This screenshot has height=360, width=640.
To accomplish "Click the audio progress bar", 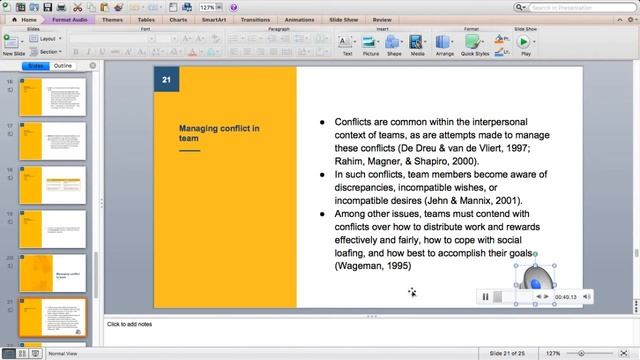I will point(513,297).
